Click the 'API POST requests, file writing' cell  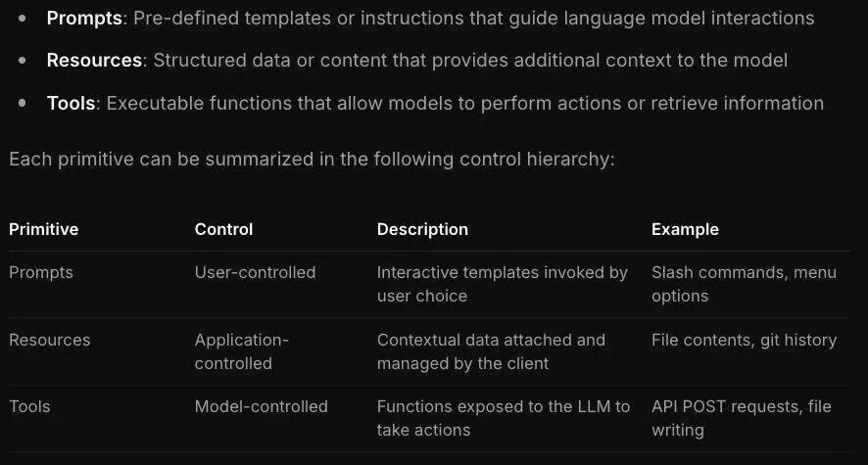(x=741, y=418)
